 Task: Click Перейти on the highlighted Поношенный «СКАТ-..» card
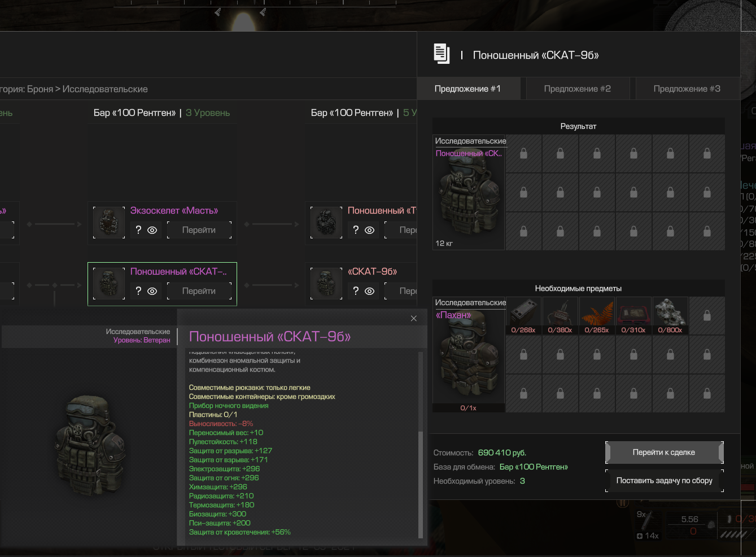pos(199,291)
